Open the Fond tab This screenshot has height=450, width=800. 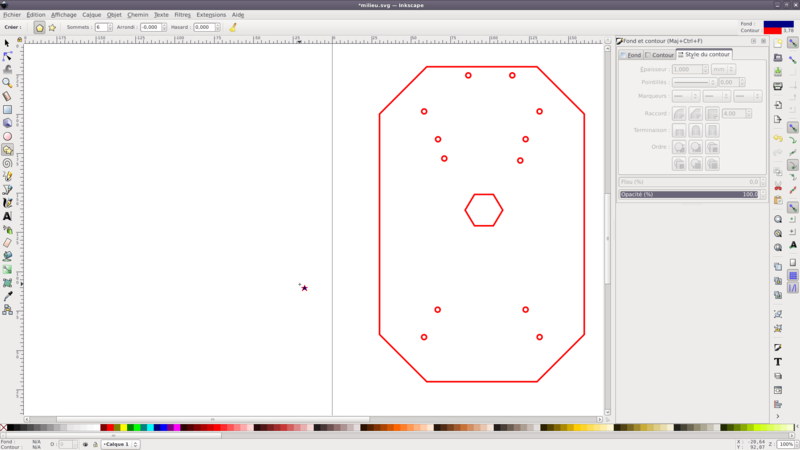coord(632,55)
